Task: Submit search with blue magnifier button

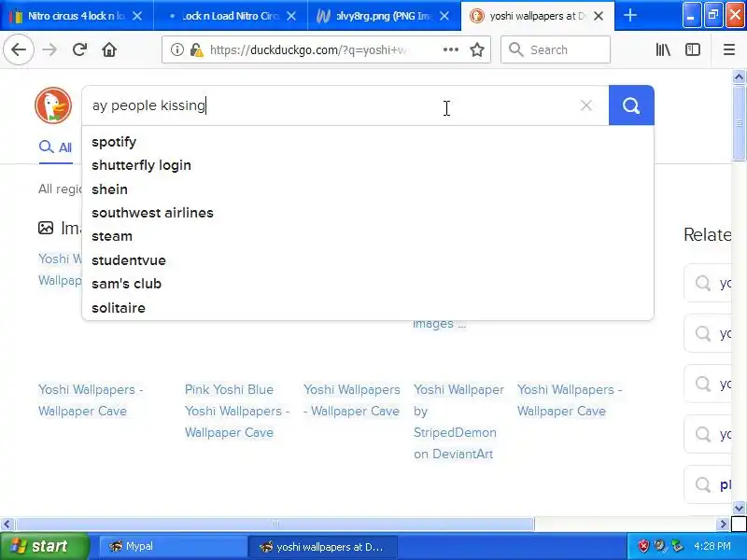Action: tap(631, 105)
